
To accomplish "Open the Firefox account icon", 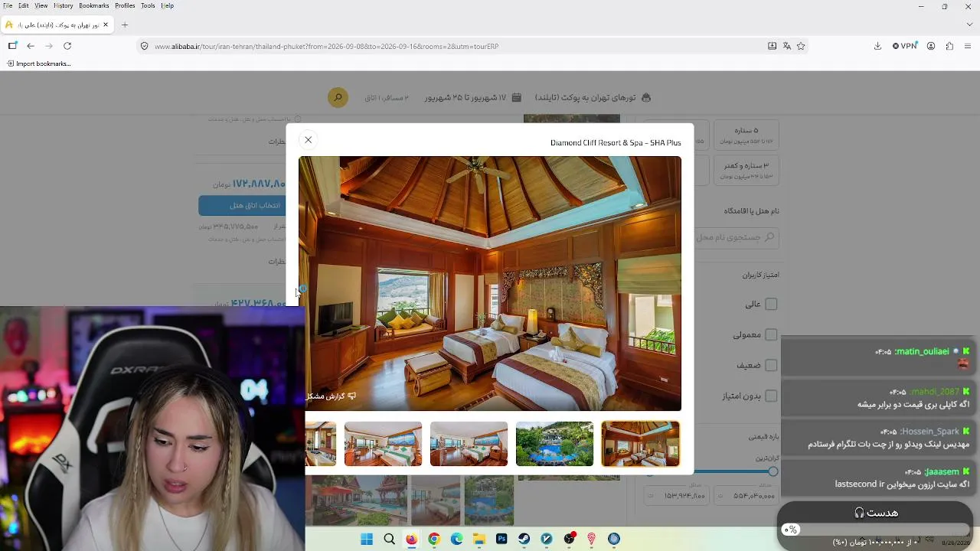I will (931, 46).
